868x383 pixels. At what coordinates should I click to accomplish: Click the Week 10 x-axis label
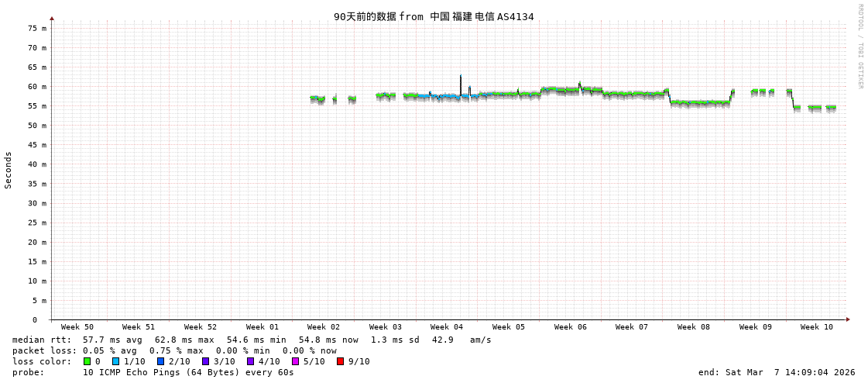pyautogui.click(x=817, y=327)
